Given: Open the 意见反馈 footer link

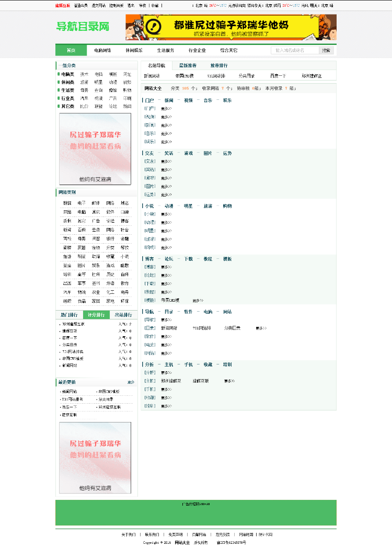Looking at the screenshot, I should click(x=223, y=535).
